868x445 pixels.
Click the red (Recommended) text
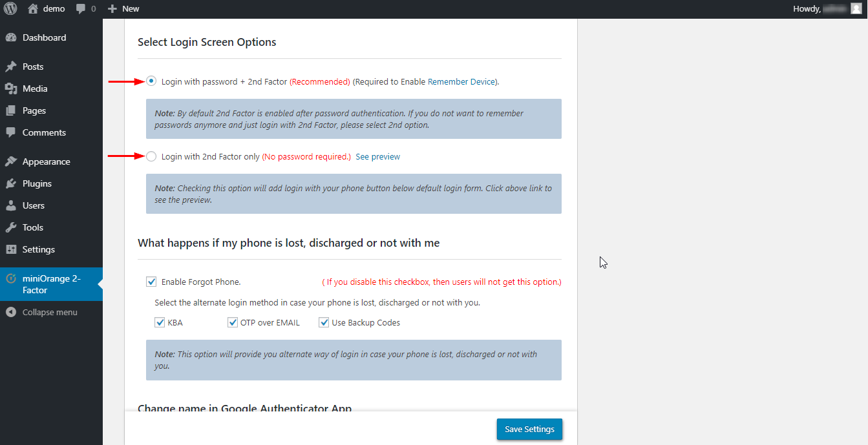(x=320, y=82)
